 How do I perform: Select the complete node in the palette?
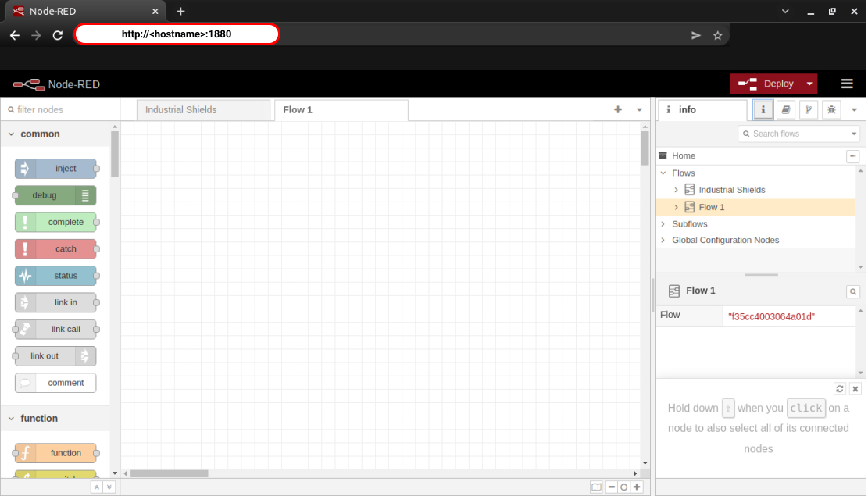tap(56, 222)
